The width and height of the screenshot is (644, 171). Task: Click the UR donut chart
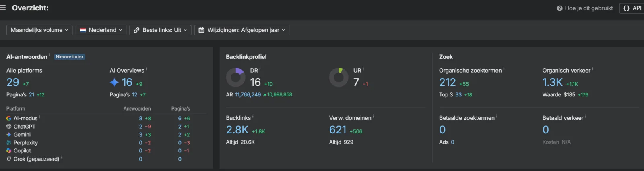(x=339, y=77)
